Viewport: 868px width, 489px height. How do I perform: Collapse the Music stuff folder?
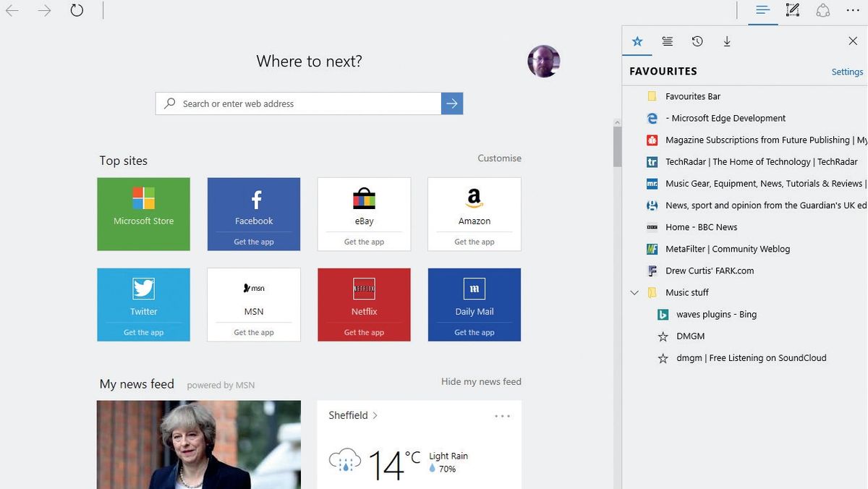(634, 292)
